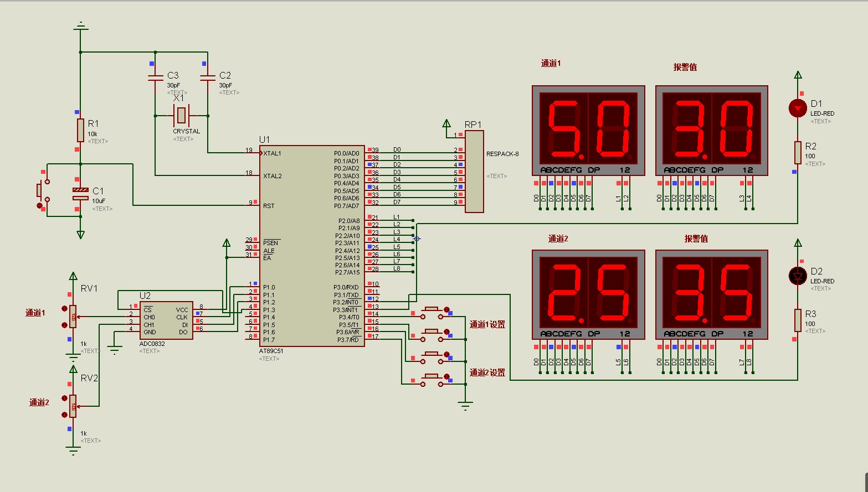Click the upper 报警值 display showing 3.0

(712, 131)
